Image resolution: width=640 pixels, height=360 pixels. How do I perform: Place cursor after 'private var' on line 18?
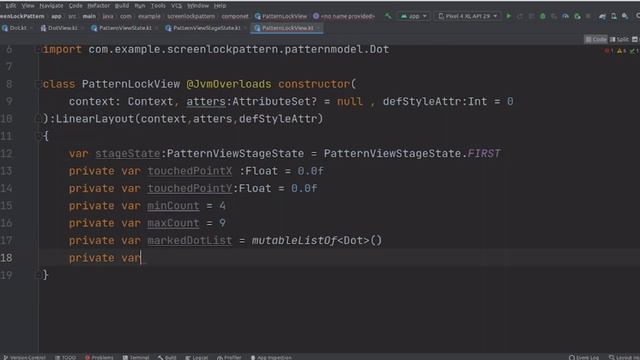pyautogui.click(x=141, y=258)
